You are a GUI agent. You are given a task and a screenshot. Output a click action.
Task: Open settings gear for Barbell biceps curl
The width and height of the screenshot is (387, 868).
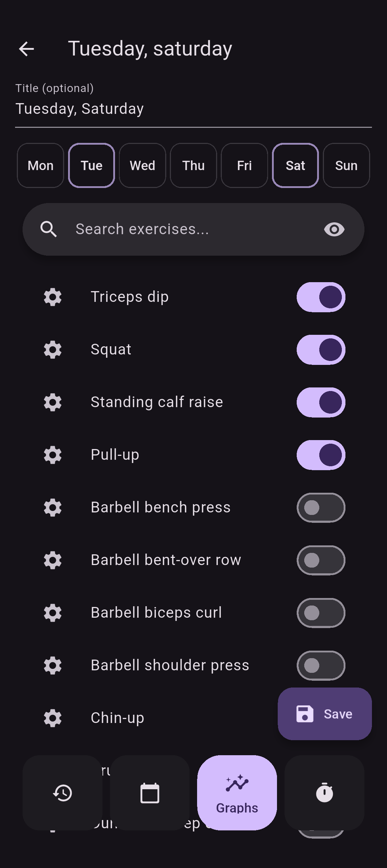click(53, 613)
